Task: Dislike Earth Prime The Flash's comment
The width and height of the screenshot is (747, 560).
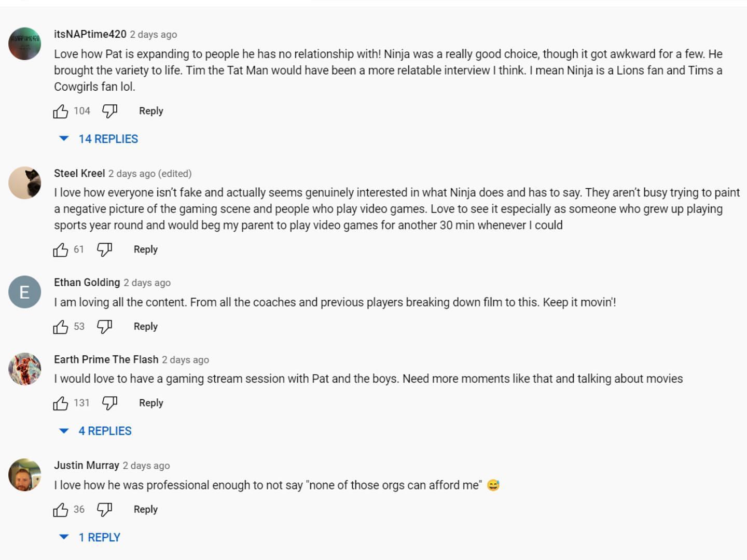Action: (x=109, y=403)
